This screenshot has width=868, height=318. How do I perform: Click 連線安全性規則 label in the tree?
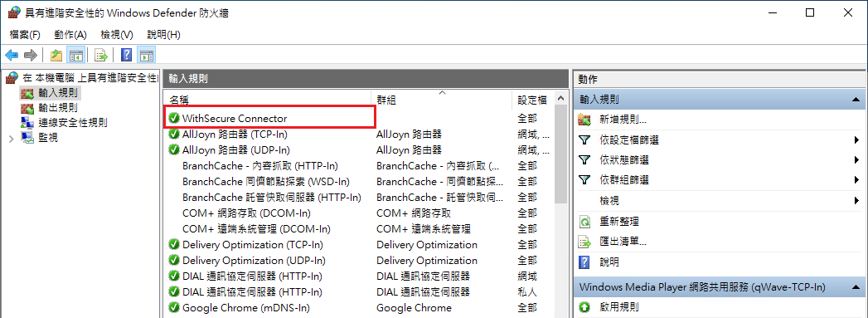(72, 122)
